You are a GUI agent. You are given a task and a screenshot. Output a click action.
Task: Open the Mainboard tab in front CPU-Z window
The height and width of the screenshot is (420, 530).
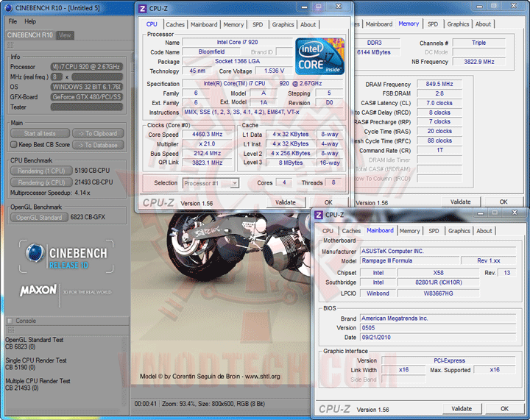204,25
